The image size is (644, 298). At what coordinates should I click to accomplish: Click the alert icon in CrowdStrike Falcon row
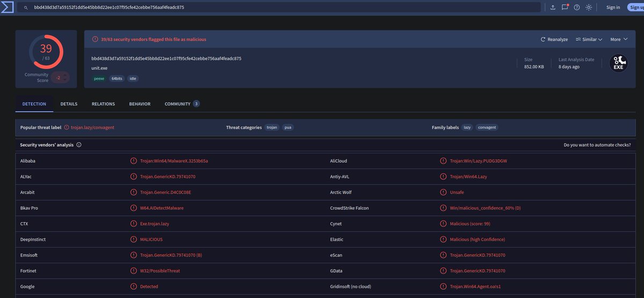[x=443, y=208]
